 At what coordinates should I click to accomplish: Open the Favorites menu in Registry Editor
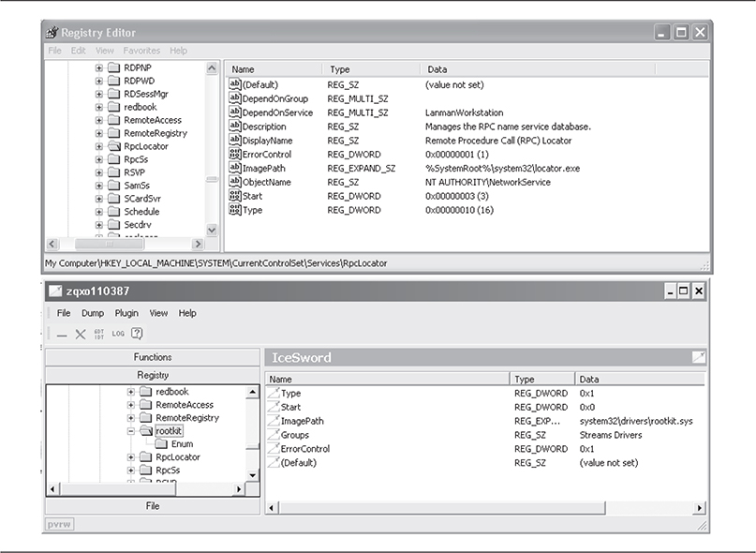(141, 51)
